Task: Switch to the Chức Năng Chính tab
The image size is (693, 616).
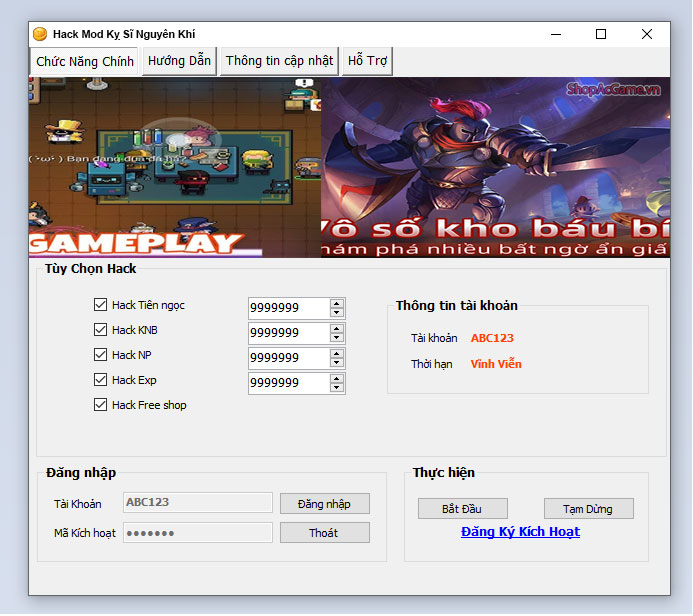Action: click(84, 61)
